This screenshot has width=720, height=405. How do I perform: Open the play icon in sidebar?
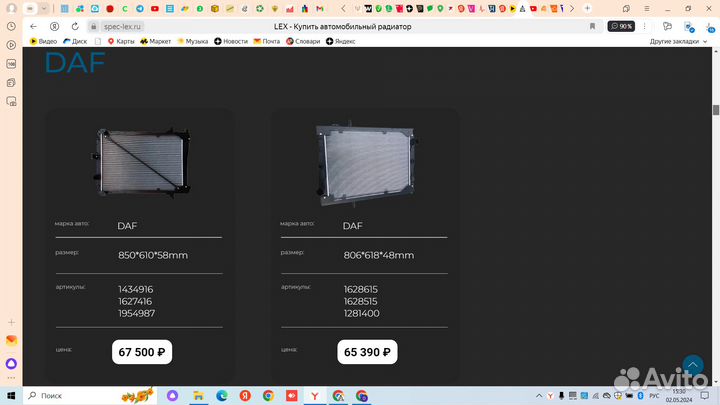click(x=11, y=45)
